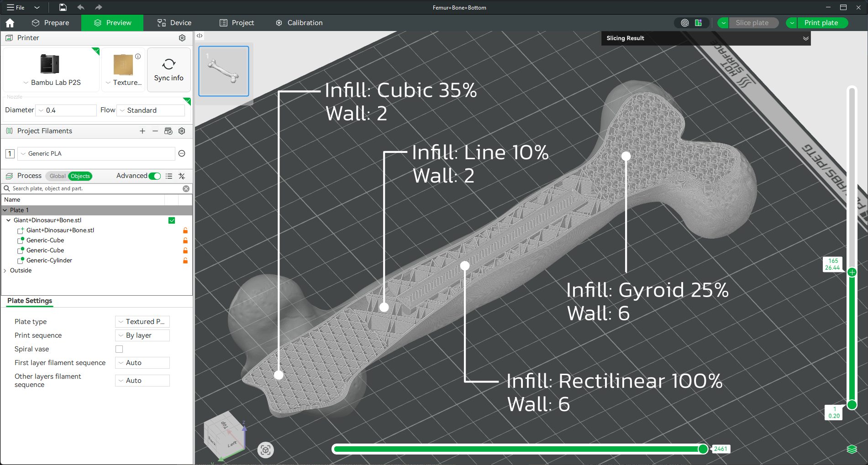
Task: Click the Print plate button
Action: (x=821, y=23)
